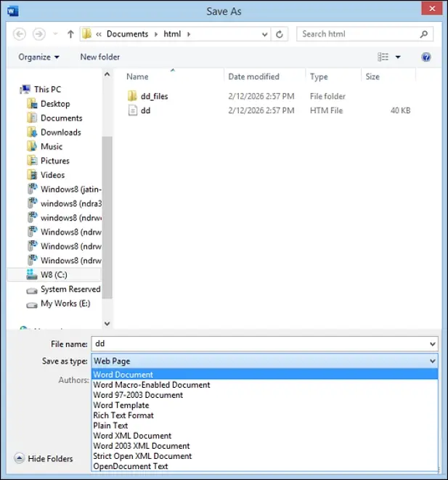Select W8 (C:) drive
Viewport: 448px width, 480px height.
[x=54, y=275]
